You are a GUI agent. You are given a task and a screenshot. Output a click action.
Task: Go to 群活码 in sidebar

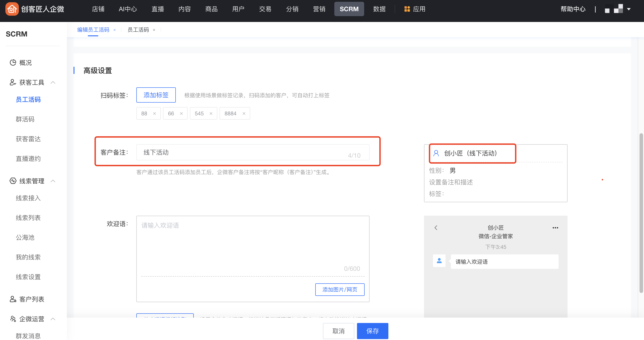click(25, 119)
